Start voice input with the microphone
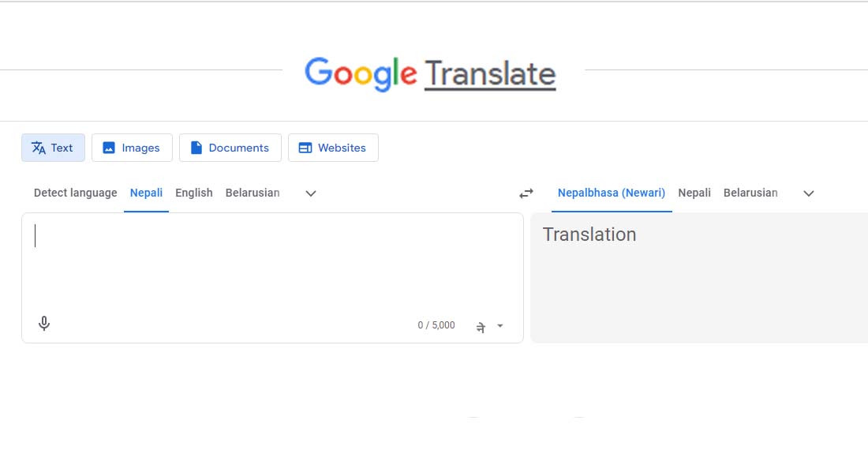Image resolution: width=868 pixels, height=454 pixels. (x=44, y=324)
